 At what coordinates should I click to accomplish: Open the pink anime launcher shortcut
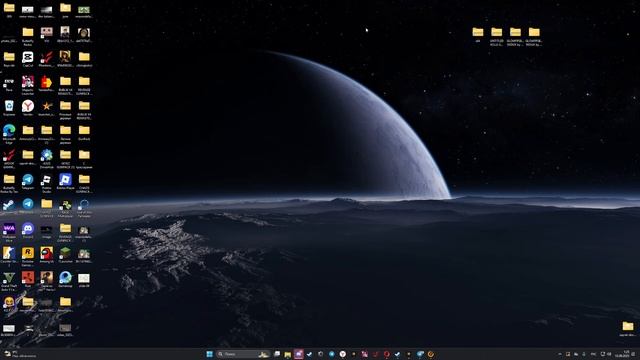click(x=28, y=82)
